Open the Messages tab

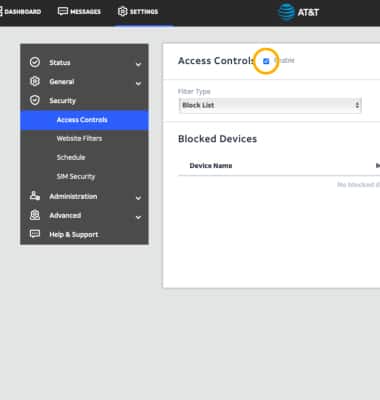tap(79, 12)
